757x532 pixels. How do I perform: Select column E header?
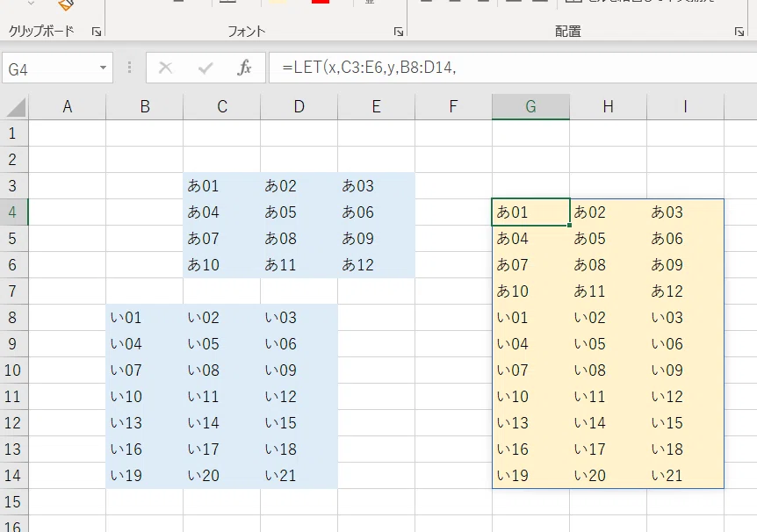pos(377,107)
